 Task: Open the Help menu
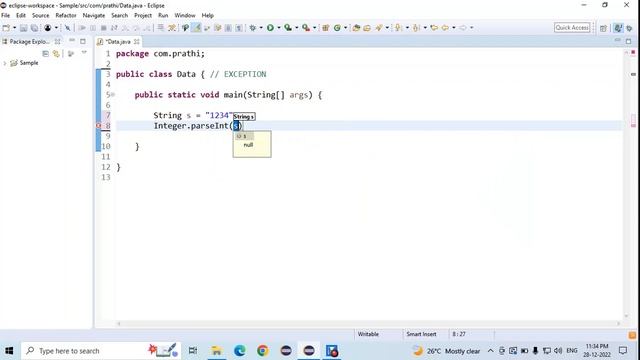point(208,16)
